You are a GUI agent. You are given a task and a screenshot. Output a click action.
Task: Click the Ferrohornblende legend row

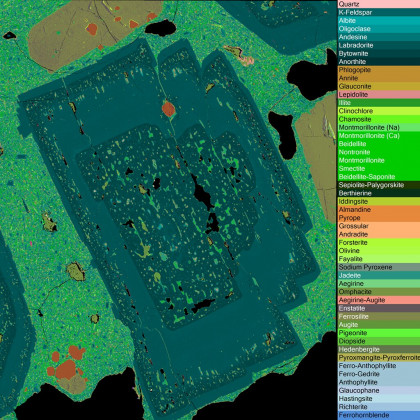(379, 415)
